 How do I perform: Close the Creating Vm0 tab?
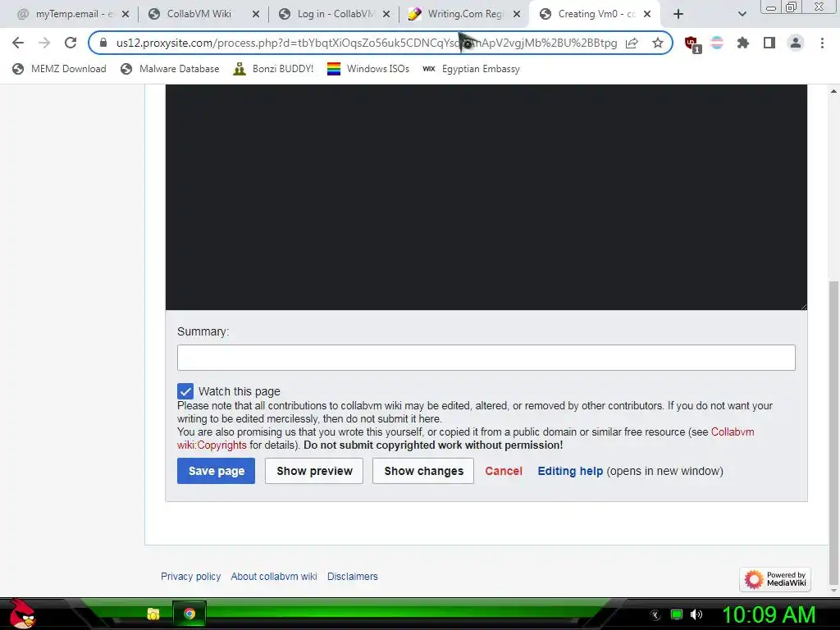point(647,15)
